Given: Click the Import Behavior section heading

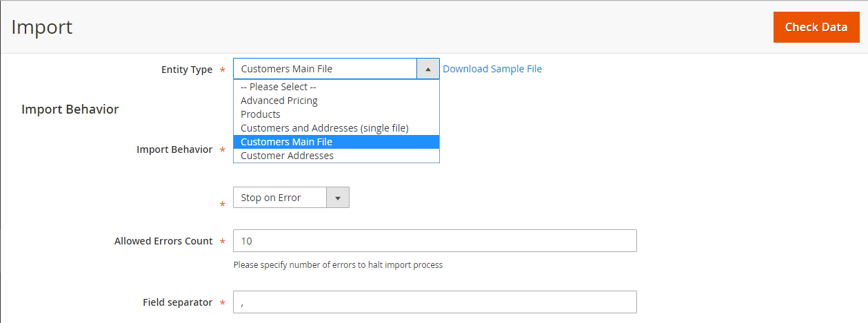Looking at the screenshot, I should pyautogui.click(x=70, y=110).
